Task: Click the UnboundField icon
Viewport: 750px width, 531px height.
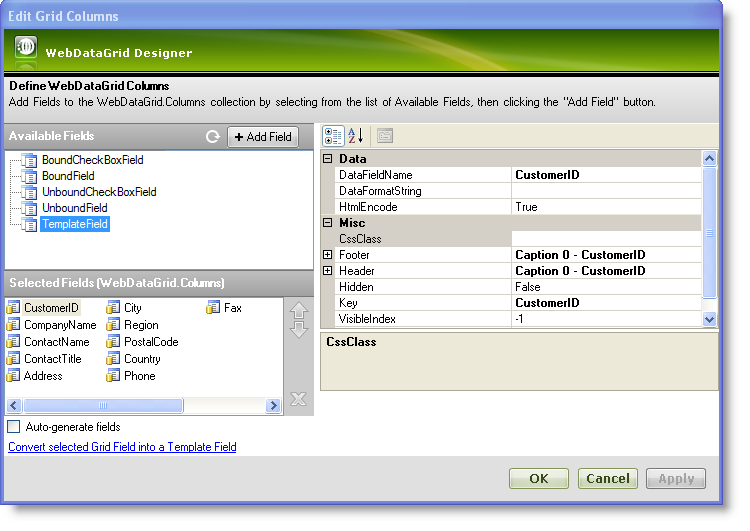Action: tap(29, 208)
